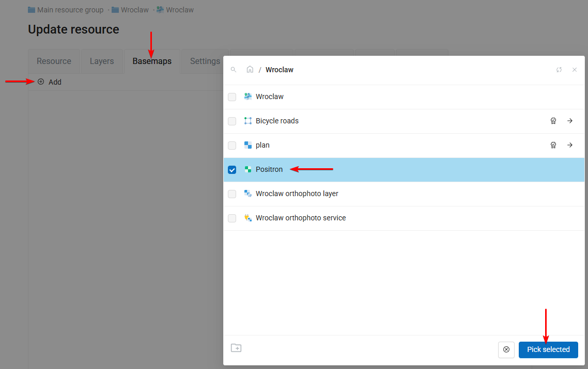
Task: Click the create new folder icon
Action: tap(236, 348)
